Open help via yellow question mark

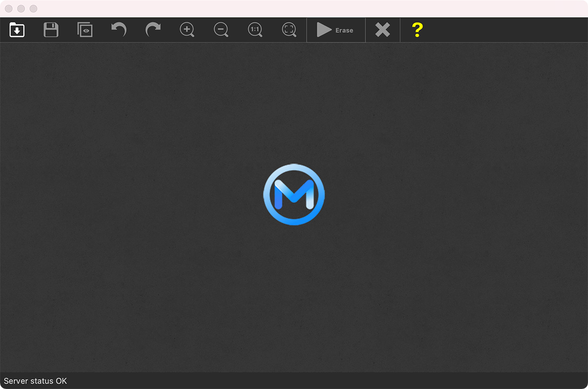[x=417, y=30]
